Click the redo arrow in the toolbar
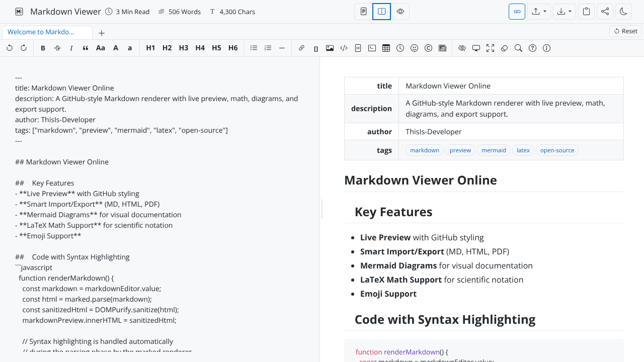This screenshot has height=362, width=644. [x=24, y=48]
